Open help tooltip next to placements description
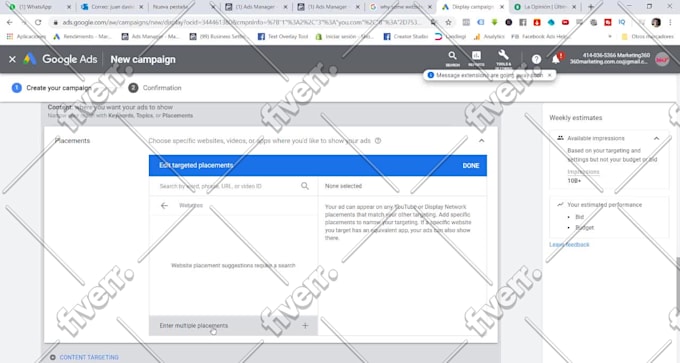The height and width of the screenshot is (363, 680). 378,141
